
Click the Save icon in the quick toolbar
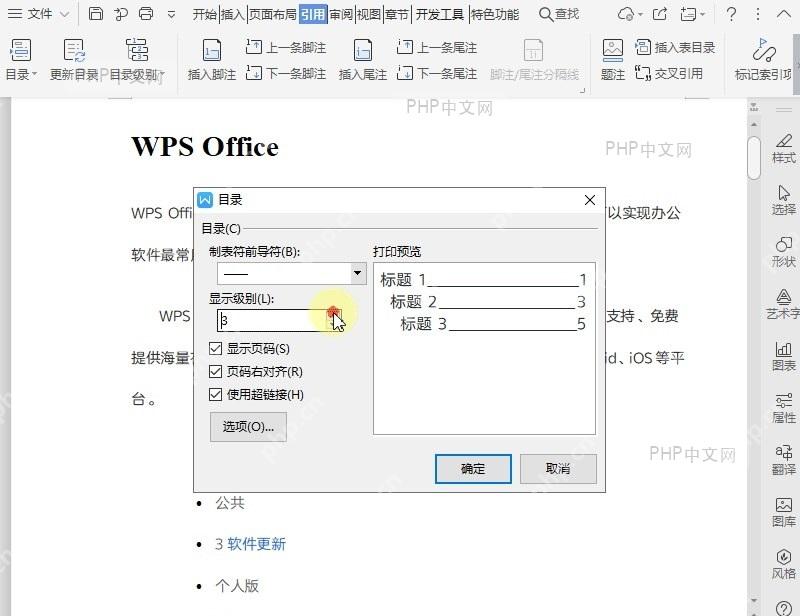[x=95, y=14]
